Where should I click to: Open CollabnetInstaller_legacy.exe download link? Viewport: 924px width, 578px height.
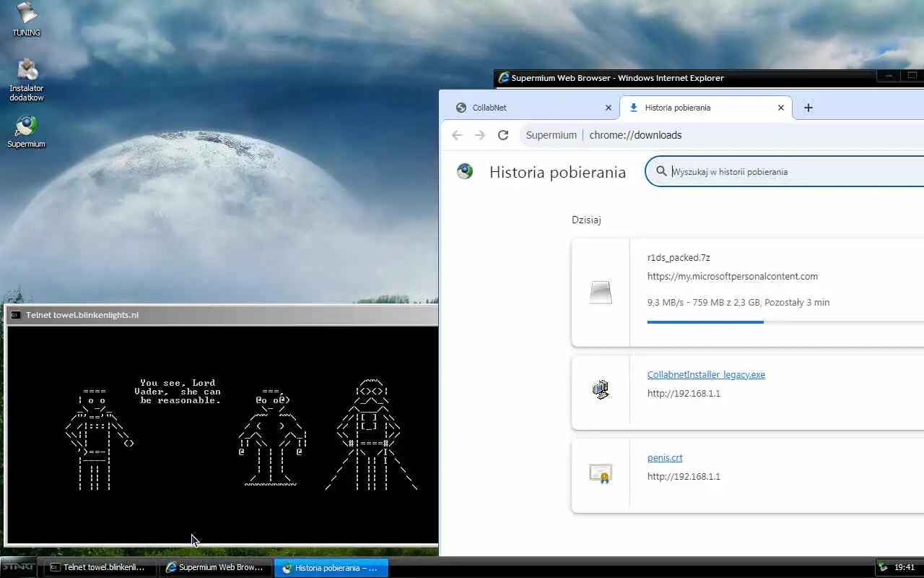(706, 375)
